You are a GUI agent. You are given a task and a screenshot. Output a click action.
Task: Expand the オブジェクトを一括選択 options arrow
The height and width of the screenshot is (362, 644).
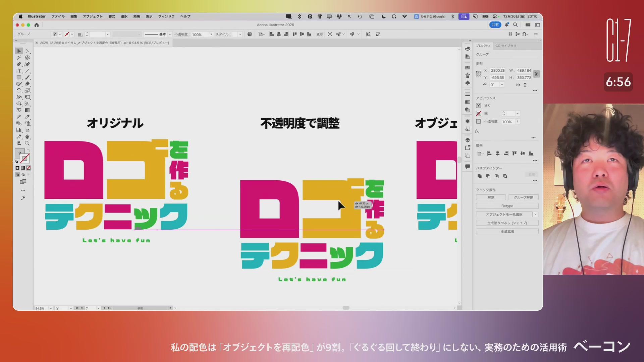point(535,215)
